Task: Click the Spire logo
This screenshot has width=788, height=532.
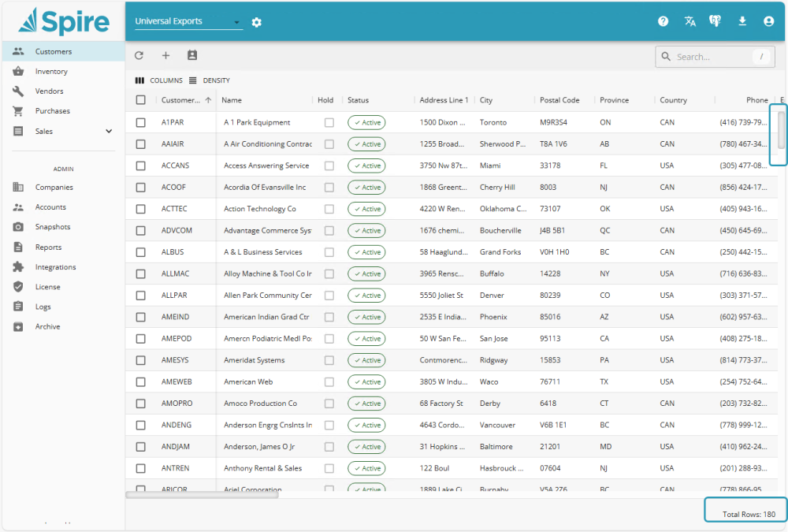Action: [x=64, y=21]
